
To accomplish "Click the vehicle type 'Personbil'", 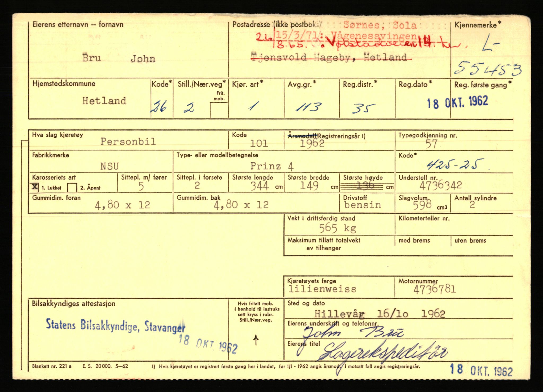I will tap(128, 141).
